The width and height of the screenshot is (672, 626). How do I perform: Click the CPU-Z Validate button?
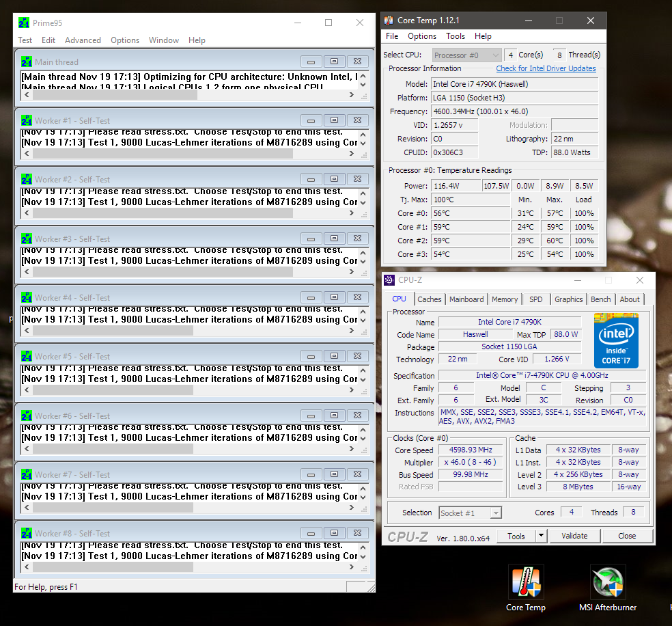coord(574,536)
